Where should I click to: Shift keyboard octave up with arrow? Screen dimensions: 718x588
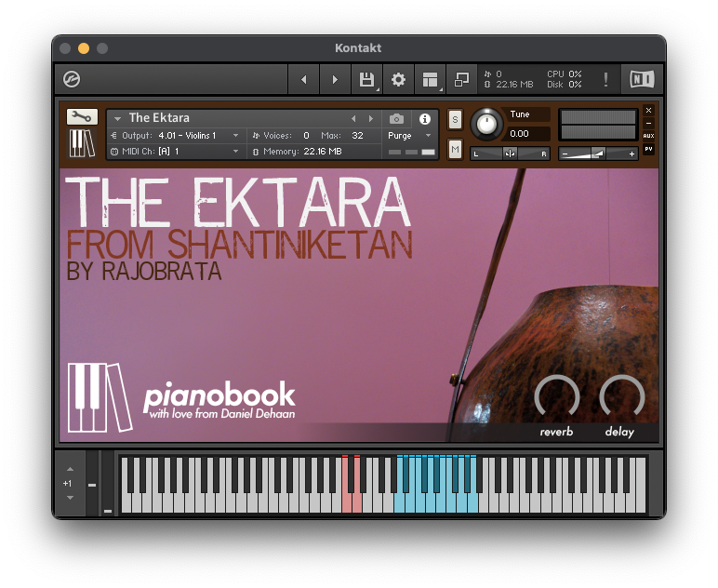click(x=70, y=470)
